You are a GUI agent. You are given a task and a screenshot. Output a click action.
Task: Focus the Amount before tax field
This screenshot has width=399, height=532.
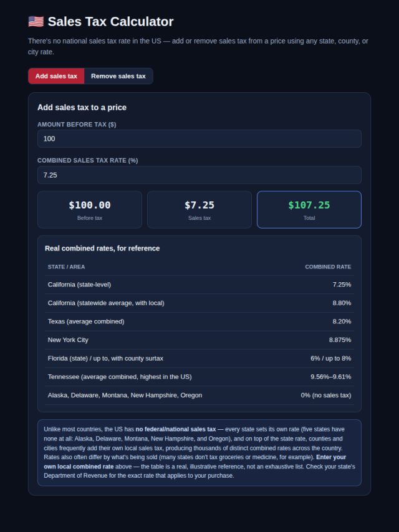[199, 139]
